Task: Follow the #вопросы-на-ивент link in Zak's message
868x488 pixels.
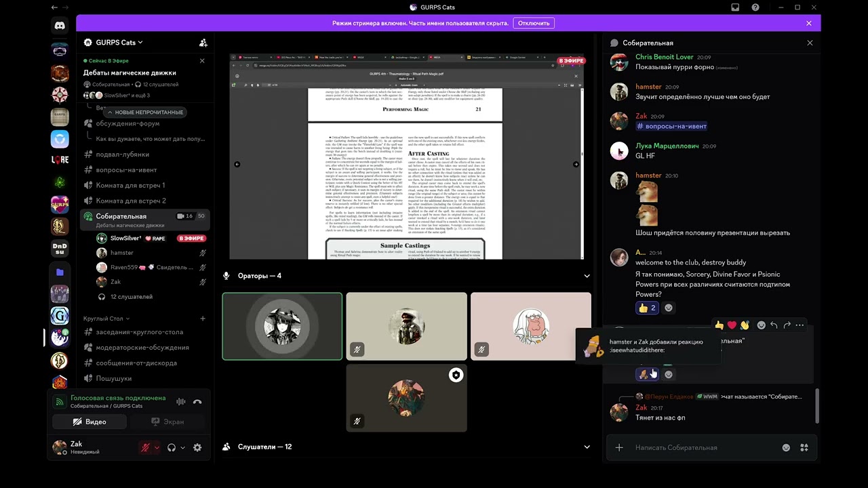Action: point(671,126)
